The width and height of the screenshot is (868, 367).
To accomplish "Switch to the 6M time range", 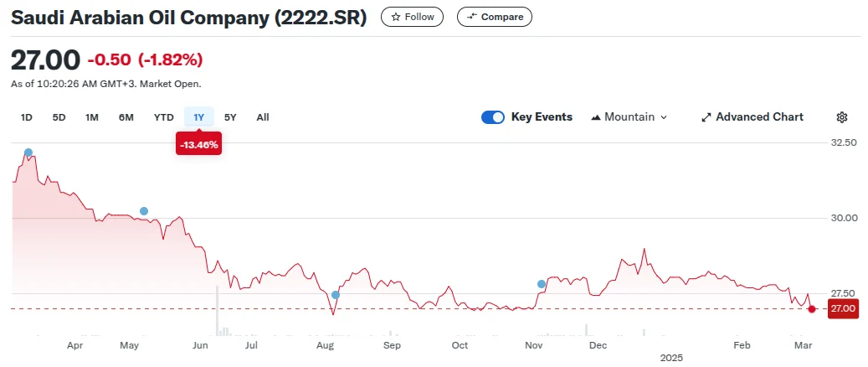I will (x=126, y=117).
